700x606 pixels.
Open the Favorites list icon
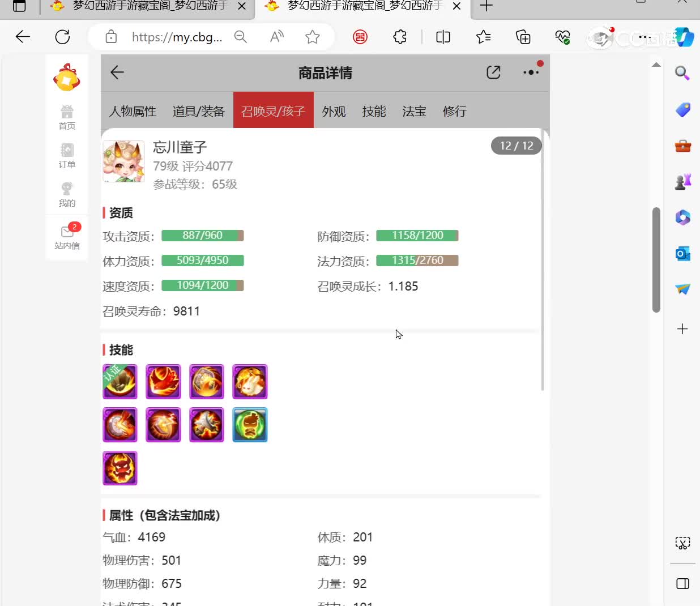point(483,37)
